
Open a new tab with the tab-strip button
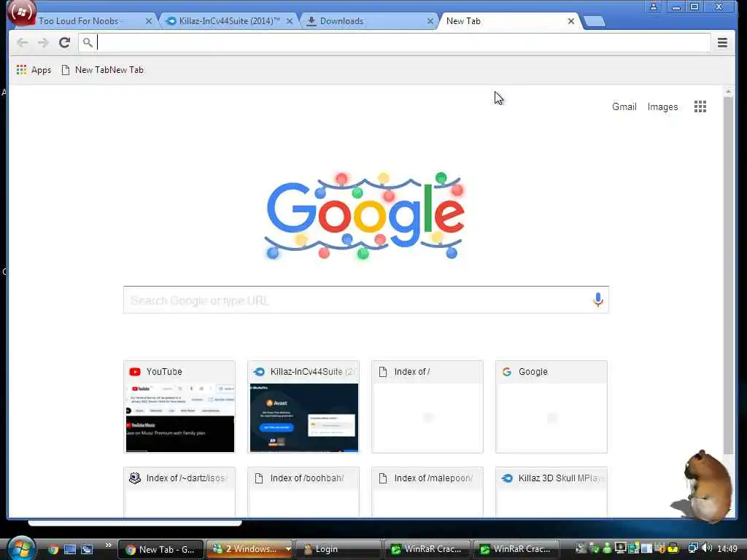coord(594,21)
